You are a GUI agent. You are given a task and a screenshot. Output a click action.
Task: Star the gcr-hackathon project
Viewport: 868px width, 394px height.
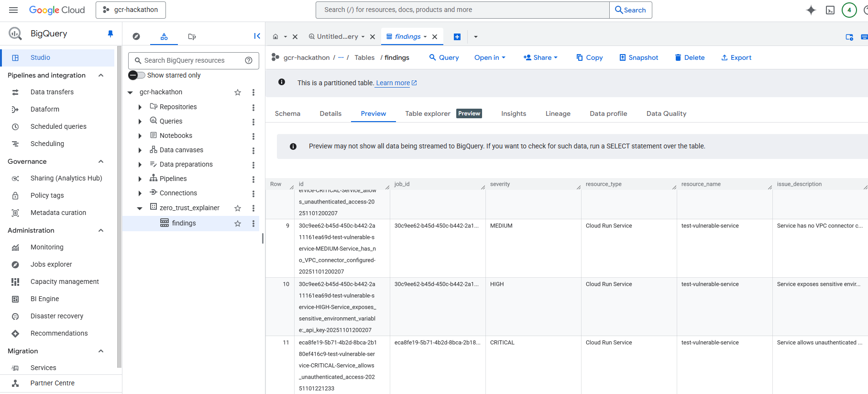pyautogui.click(x=238, y=92)
